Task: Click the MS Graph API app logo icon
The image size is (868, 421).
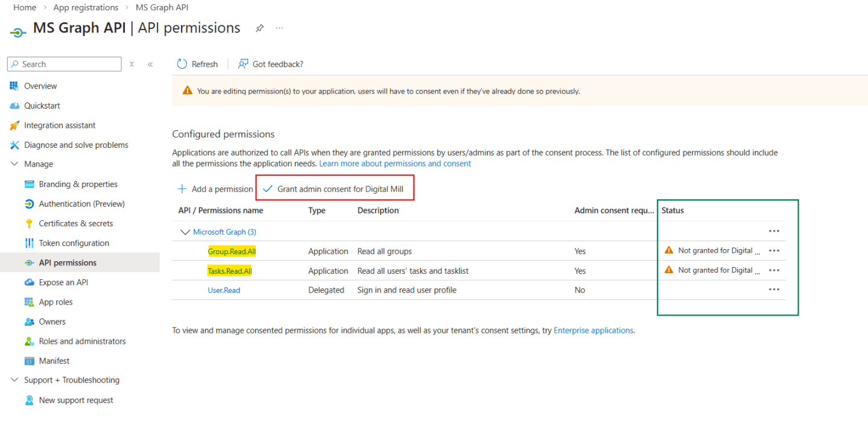Action: pyautogui.click(x=18, y=32)
